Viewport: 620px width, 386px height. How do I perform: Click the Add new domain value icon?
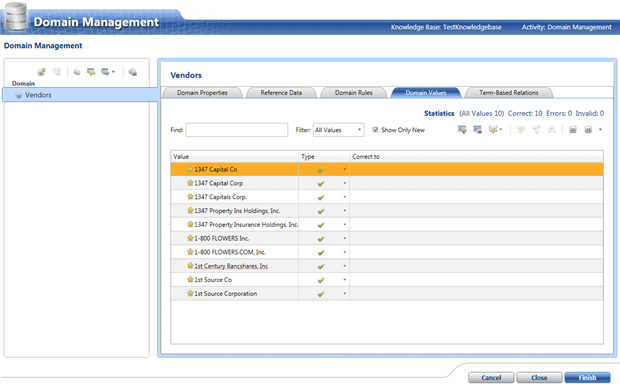[462, 130]
